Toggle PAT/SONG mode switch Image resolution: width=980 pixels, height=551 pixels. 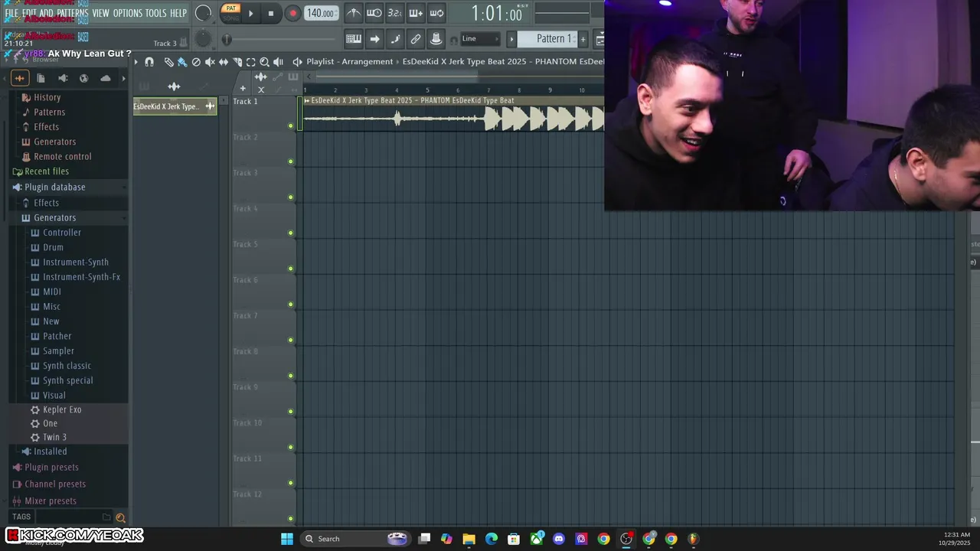pyautogui.click(x=230, y=13)
